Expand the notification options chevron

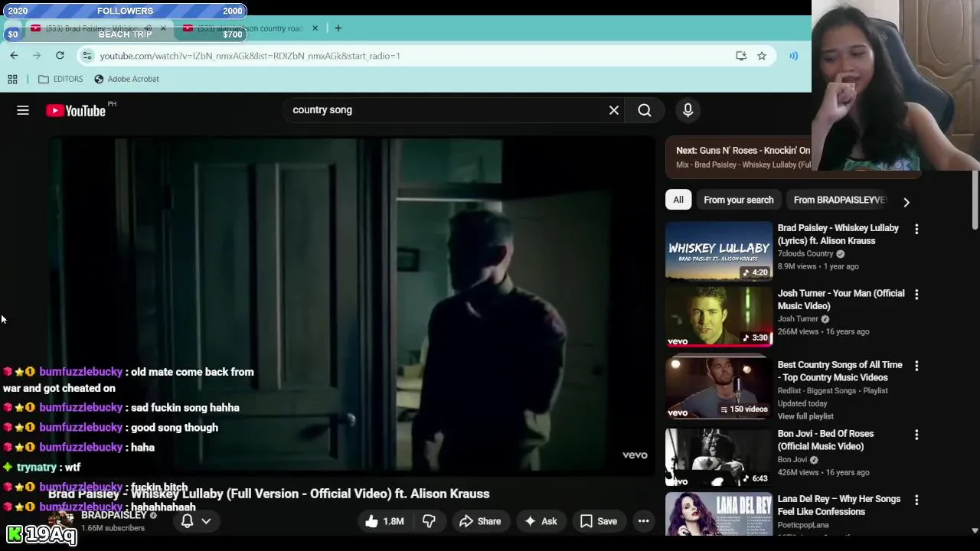tap(206, 521)
